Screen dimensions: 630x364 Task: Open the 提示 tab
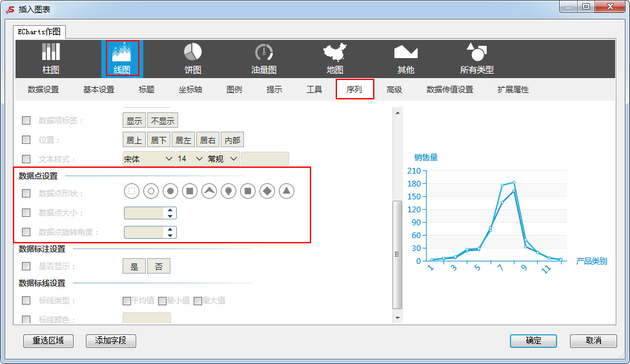pos(274,90)
